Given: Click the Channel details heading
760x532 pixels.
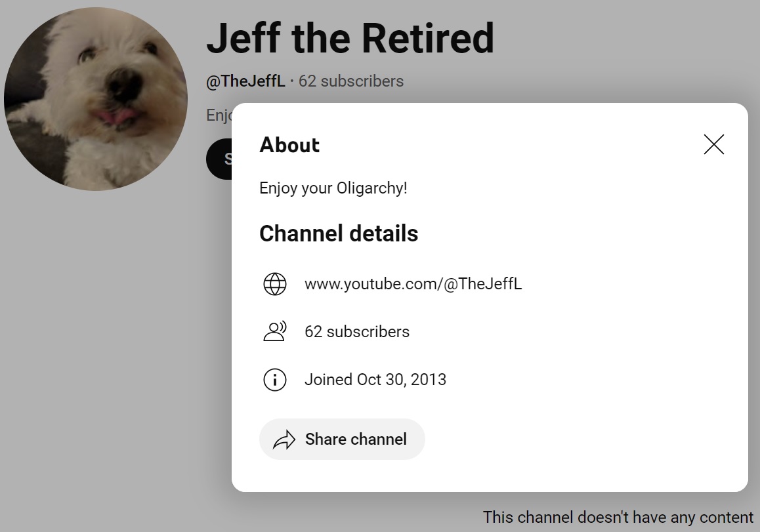Looking at the screenshot, I should coord(338,234).
